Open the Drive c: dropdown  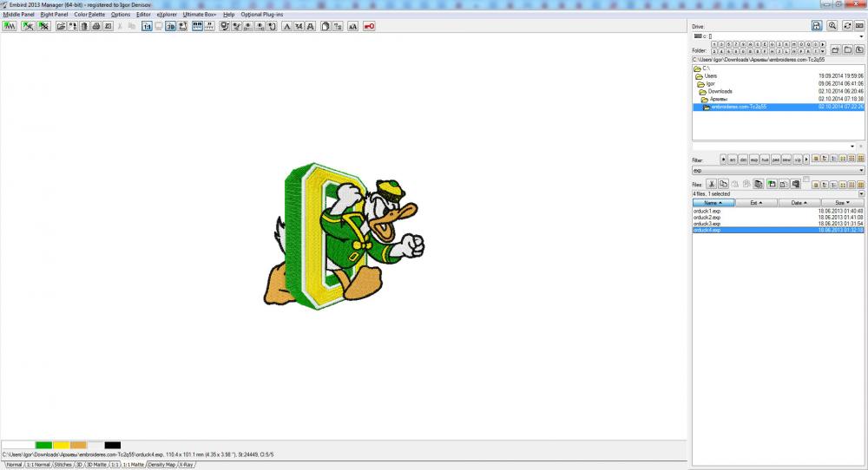coord(861,36)
